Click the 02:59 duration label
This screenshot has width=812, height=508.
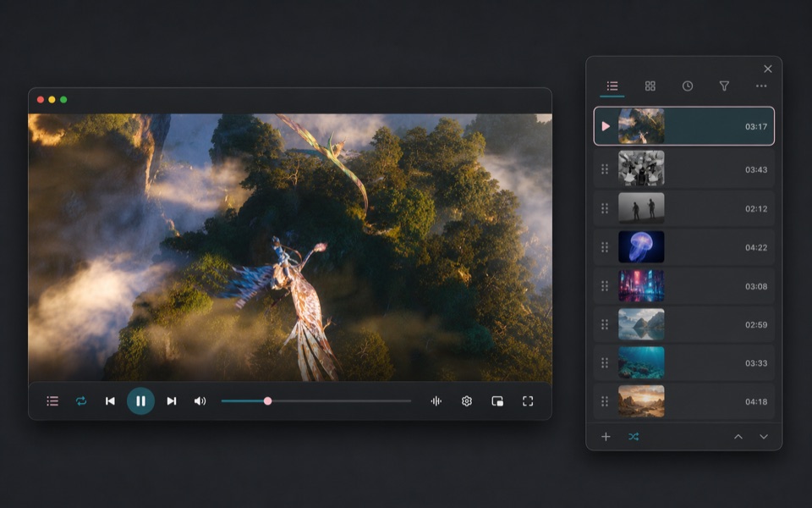[x=756, y=325]
